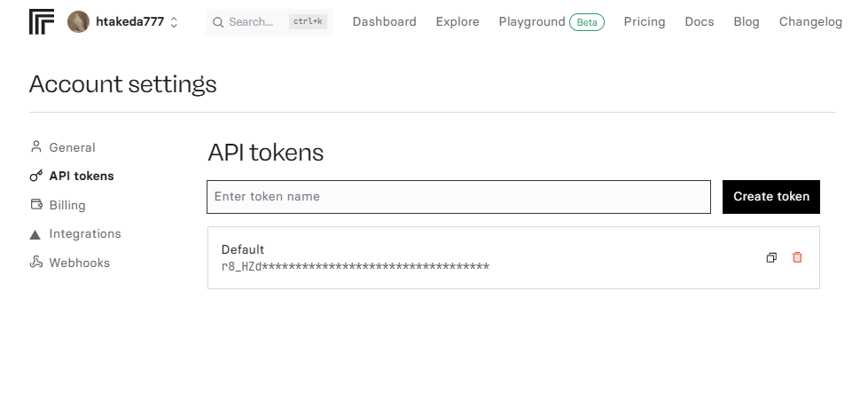This screenshot has width=868, height=409.
Task: Click the Webhooks icon in sidebar
Action: (36, 263)
